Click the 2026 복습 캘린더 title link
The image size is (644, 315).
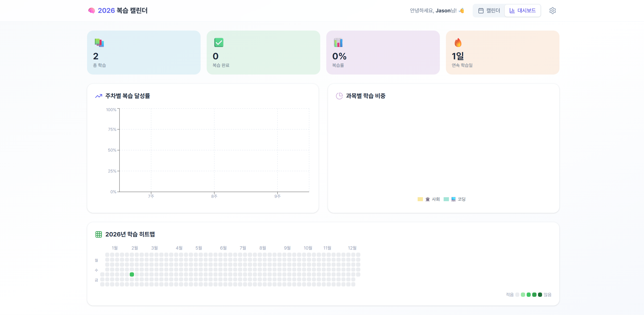point(123,11)
